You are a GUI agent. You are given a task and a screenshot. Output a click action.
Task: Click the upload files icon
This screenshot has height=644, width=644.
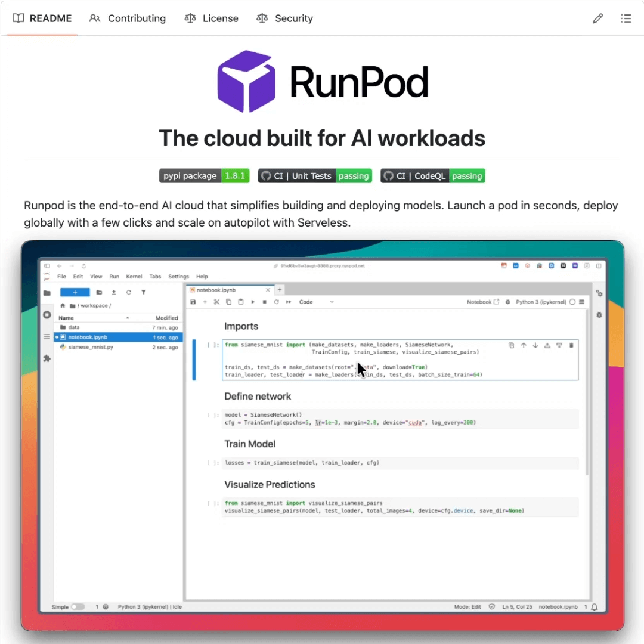pos(114,292)
